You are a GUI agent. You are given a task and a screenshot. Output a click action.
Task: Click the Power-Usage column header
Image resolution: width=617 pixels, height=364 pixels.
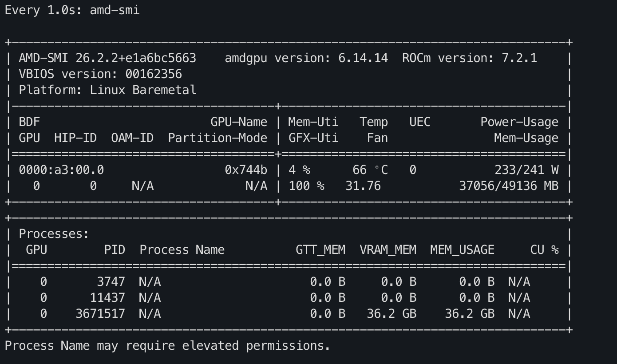(x=519, y=122)
